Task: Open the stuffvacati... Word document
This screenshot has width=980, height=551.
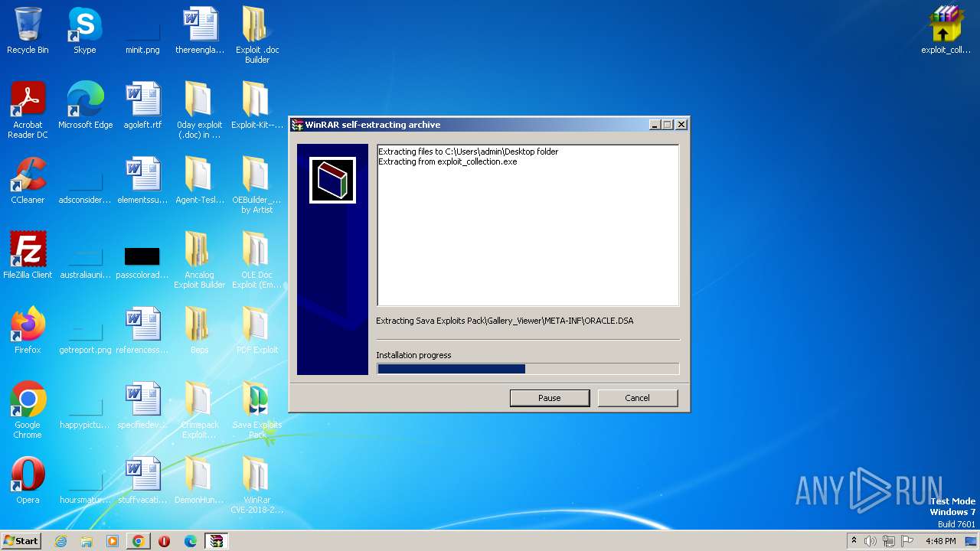Action: point(142,481)
